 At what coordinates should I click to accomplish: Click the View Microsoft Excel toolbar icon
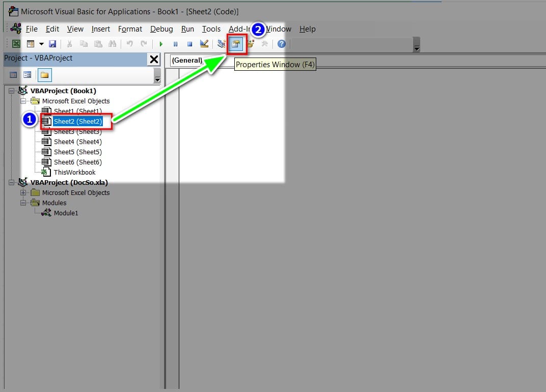click(x=16, y=44)
